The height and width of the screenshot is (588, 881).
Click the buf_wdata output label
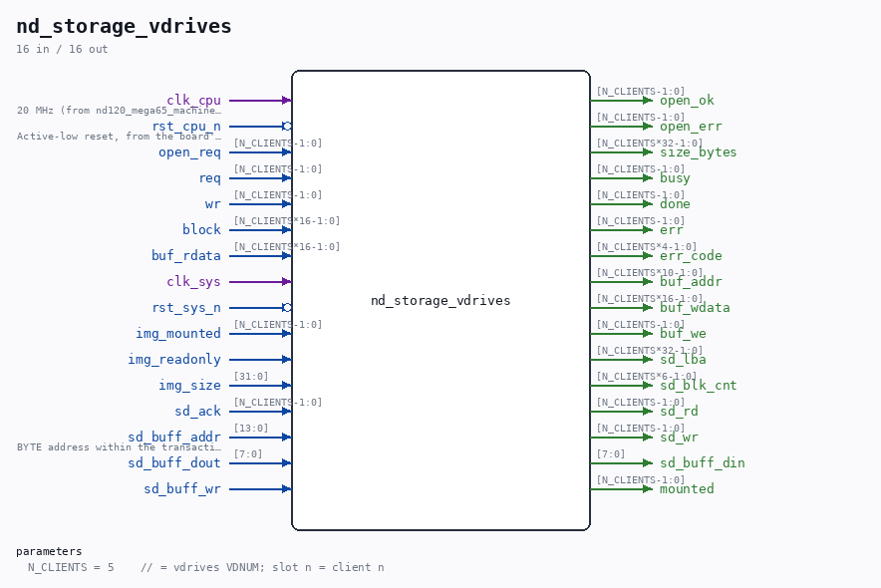(695, 307)
